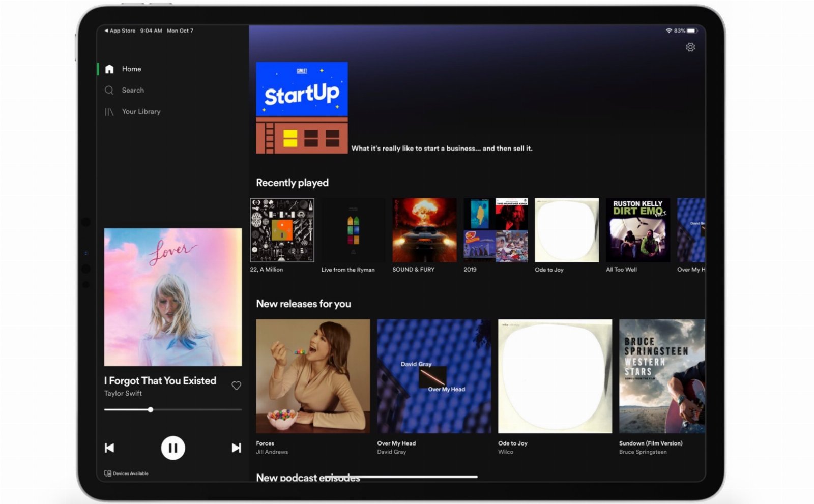Open Over My Head in New releases

pos(434,376)
